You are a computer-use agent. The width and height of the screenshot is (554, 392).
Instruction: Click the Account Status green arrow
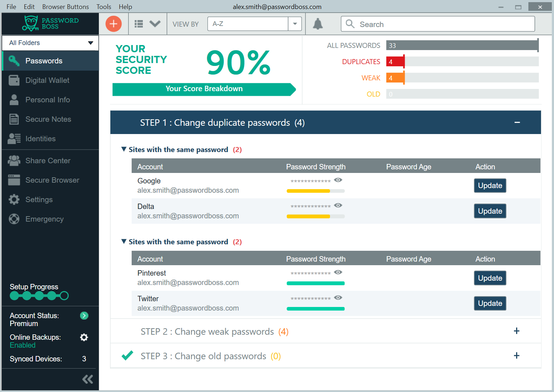coord(84,316)
